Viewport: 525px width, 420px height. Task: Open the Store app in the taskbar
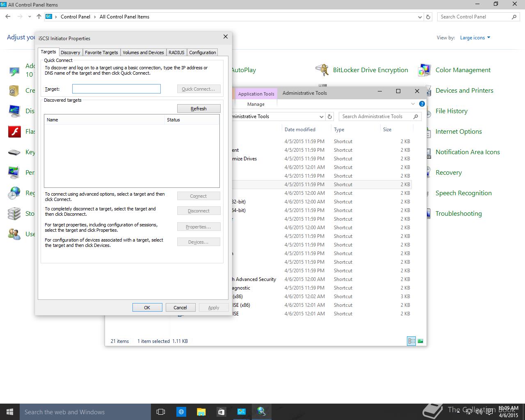[x=221, y=412]
